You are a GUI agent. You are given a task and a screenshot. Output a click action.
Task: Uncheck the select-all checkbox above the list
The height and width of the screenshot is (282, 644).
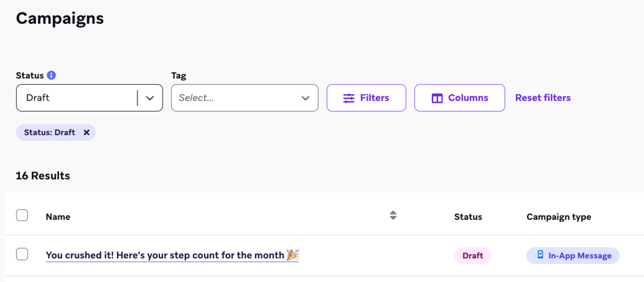tap(22, 215)
